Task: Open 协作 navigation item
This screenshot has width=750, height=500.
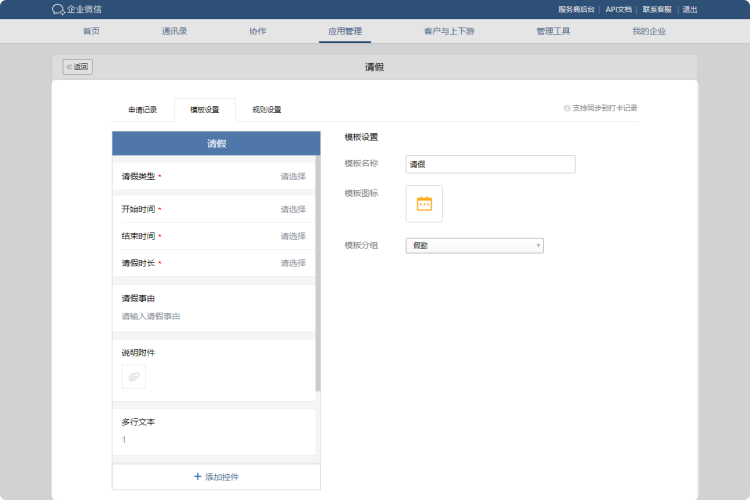Action: click(258, 31)
